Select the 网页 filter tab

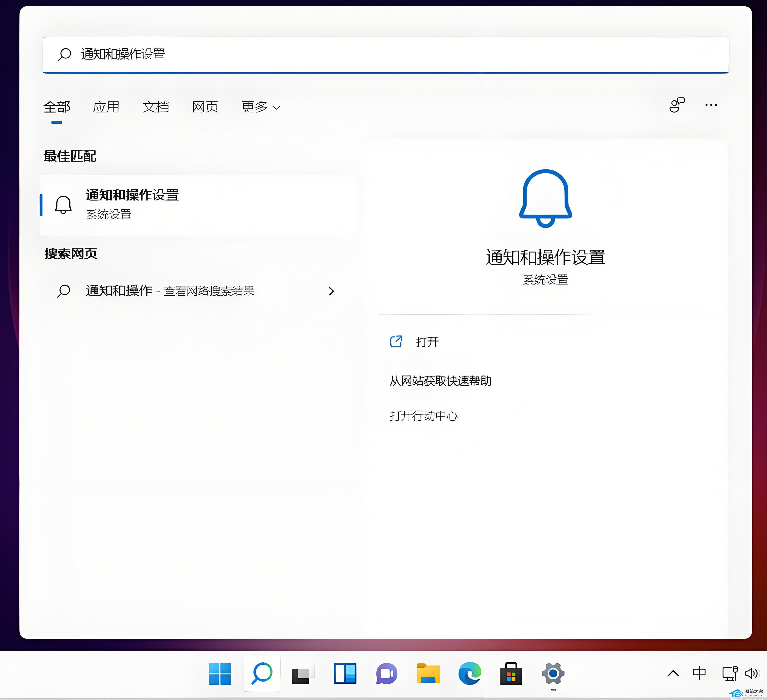(x=205, y=107)
